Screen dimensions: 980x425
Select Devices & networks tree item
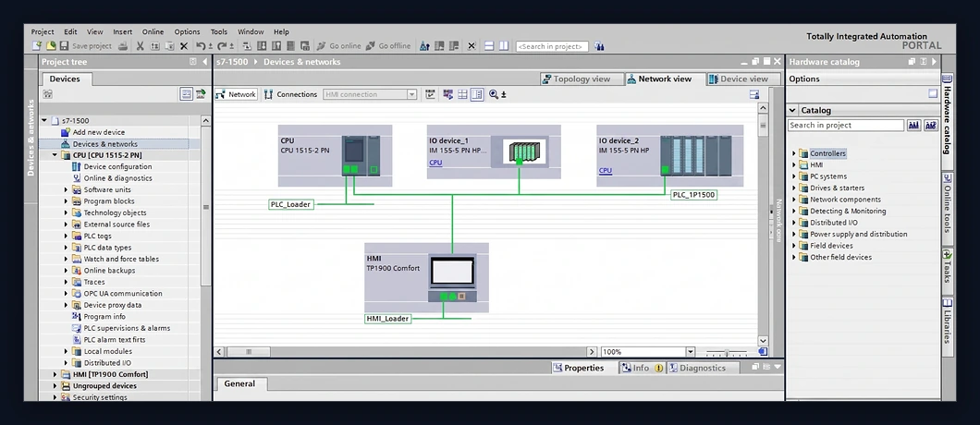105,144
